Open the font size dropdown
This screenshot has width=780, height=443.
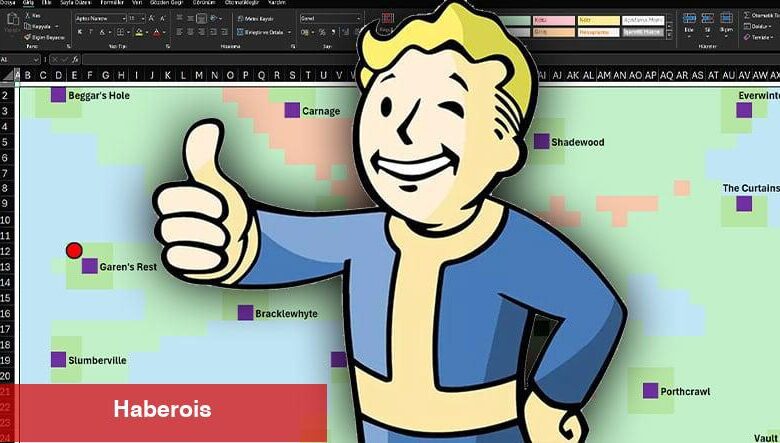click(x=143, y=18)
